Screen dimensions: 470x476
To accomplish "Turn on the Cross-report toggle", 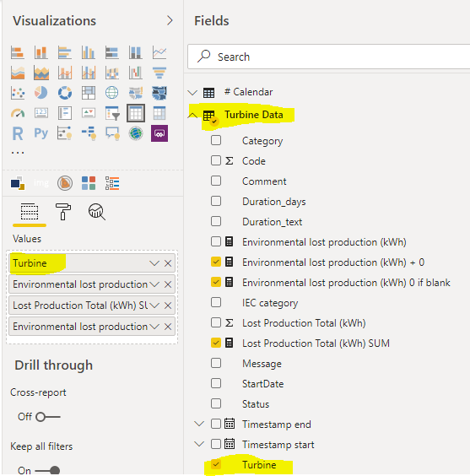I will 47,417.
